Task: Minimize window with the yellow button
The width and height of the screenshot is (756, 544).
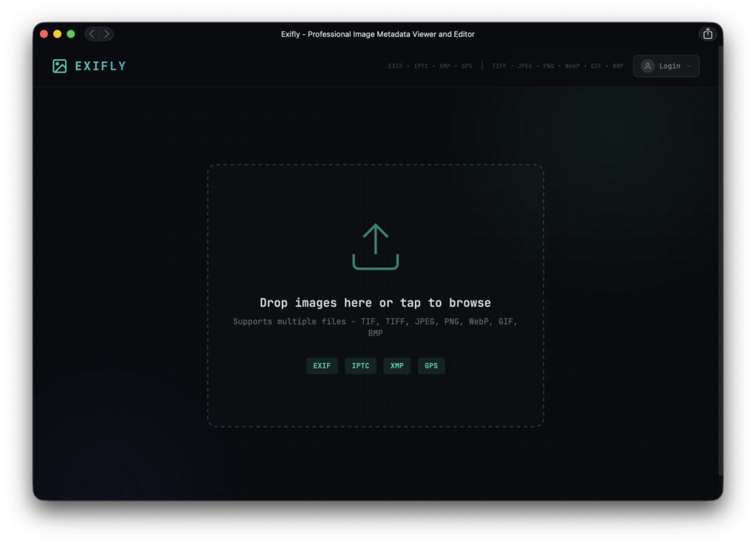Action: tap(58, 34)
